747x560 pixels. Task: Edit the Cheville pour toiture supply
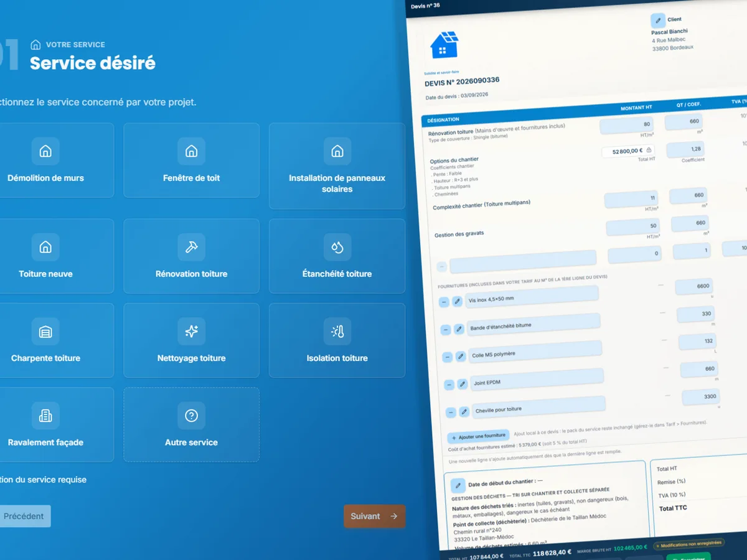464,411
